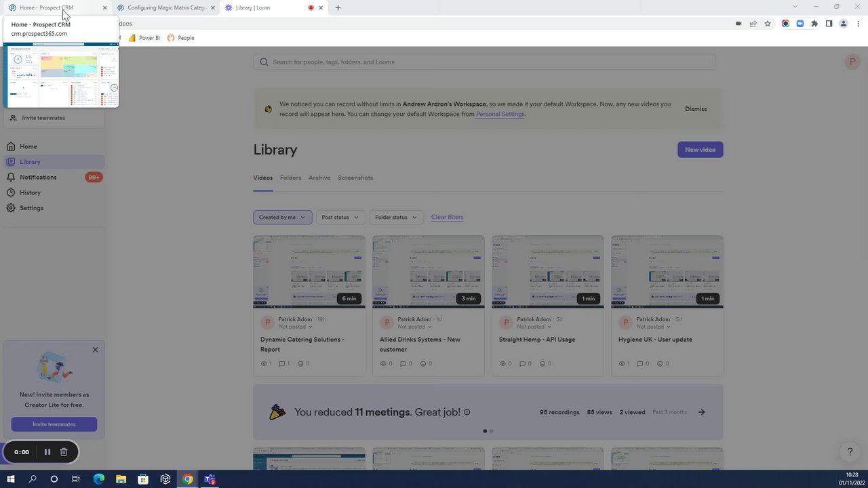Viewport: 868px width, 488px height.
Task: Open the Past 3 months period selector
Action: click(x=669, y=412)
